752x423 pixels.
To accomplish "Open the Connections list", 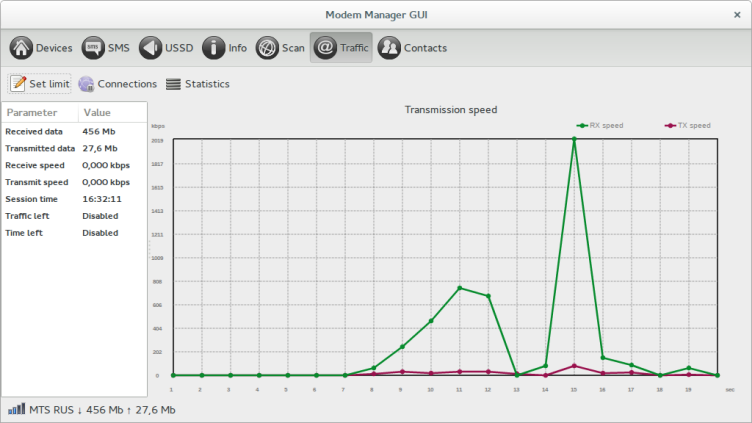I will (x=117, y=84).
